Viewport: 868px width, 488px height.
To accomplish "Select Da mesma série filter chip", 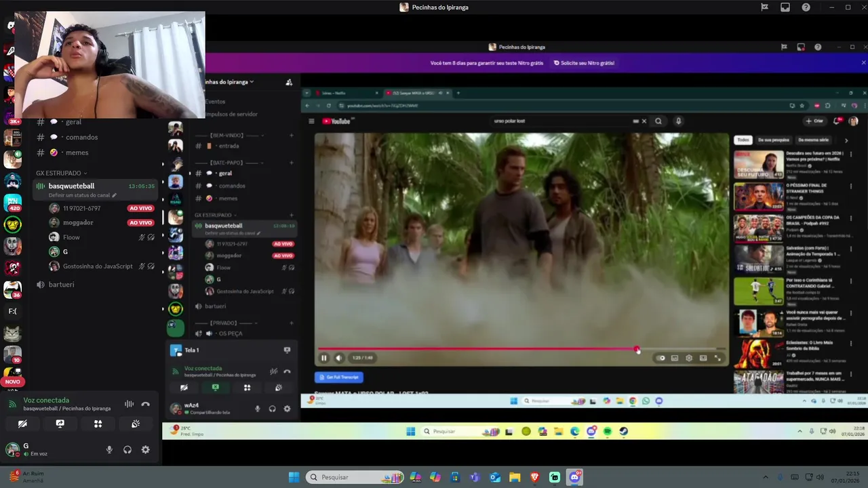I will [x=814, y=140].
